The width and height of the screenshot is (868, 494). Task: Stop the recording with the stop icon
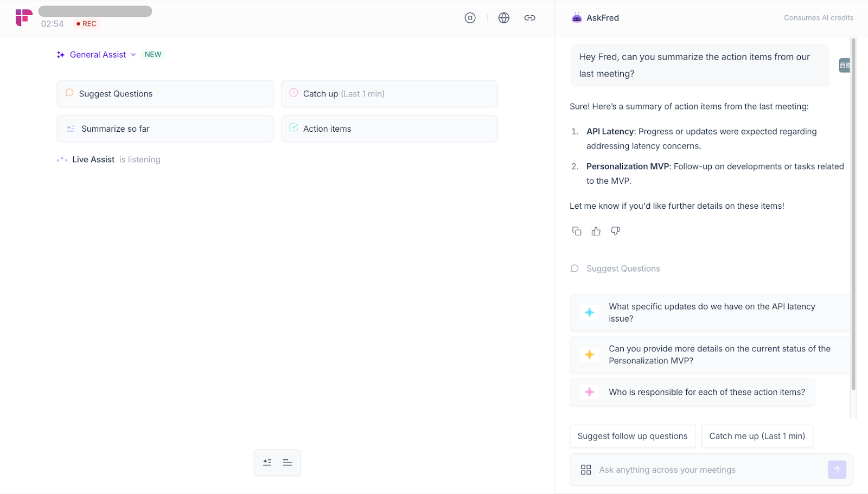(470, 18)
